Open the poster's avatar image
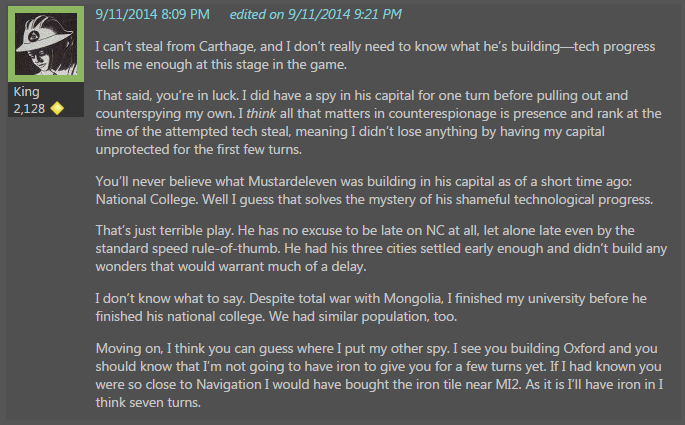This screenshot has width=685, height=425. click(46, 44)
